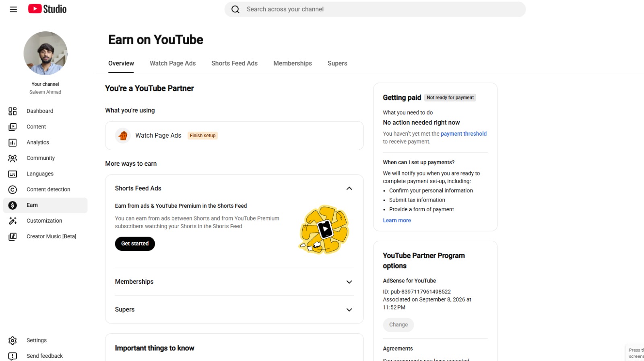644x361 pixels.
Task: Click the Saleem Ahmad channel name
Action: [45, 92]
